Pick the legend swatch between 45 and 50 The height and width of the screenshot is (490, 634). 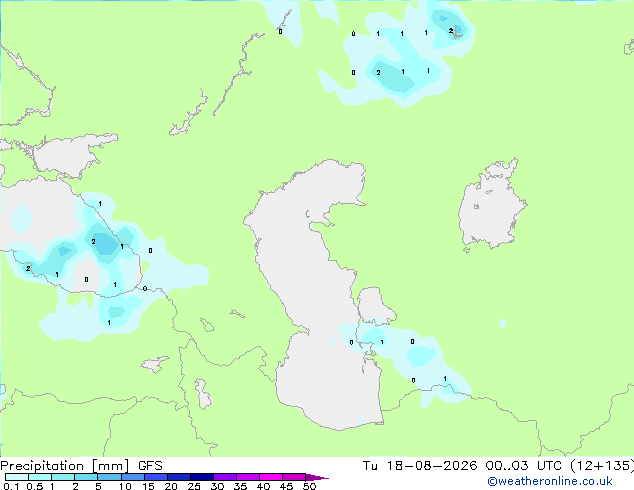[x=294, y=477]
